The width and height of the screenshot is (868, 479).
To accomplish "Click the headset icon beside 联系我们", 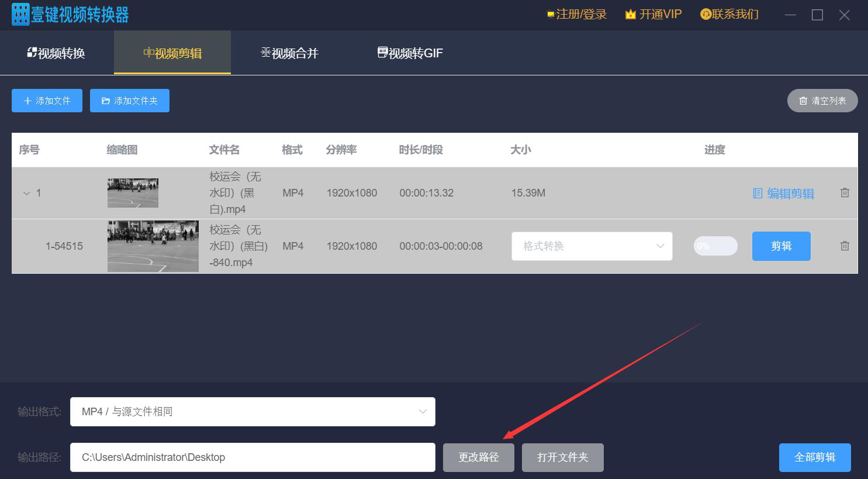I will (x=706, y=15).
